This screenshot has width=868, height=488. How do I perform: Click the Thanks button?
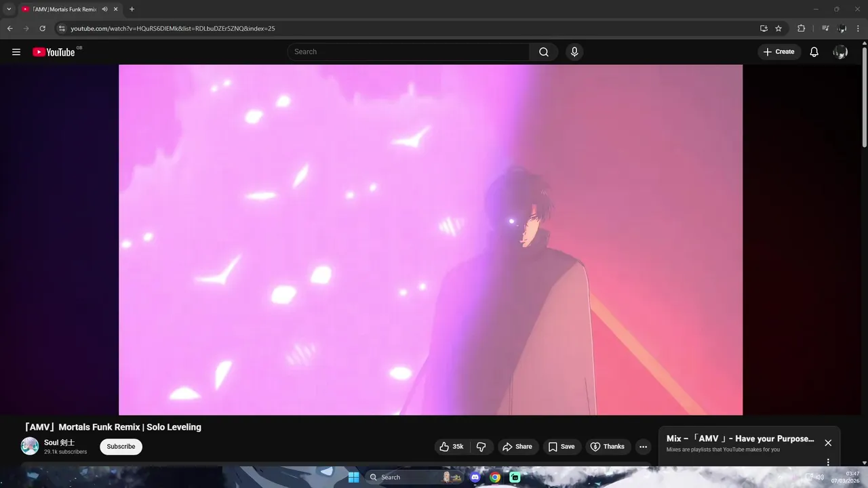click(x=608, y=447)
